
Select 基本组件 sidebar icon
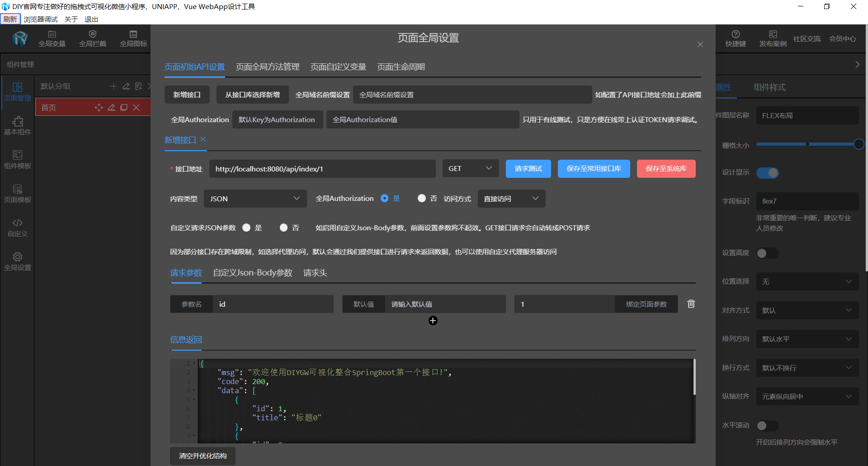tap(18, 126)
